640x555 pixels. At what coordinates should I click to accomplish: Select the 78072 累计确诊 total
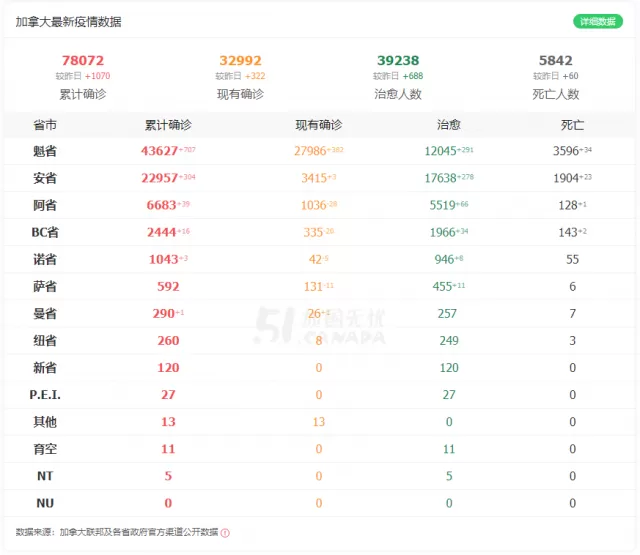[x=83, y=60]
